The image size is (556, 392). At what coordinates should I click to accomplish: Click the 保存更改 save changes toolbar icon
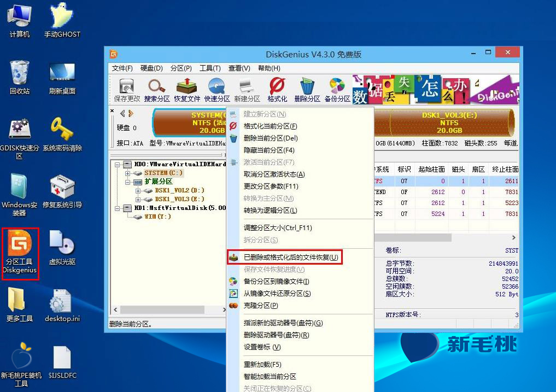point(127,90)
